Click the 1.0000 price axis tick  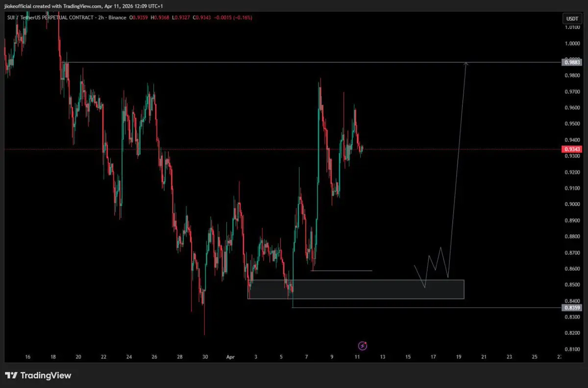572,43
